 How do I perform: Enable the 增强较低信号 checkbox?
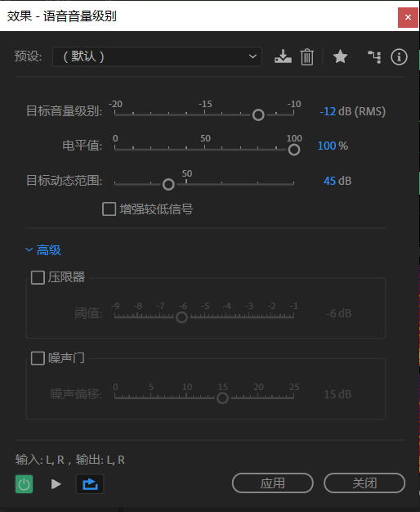click(x=109, y=209)
